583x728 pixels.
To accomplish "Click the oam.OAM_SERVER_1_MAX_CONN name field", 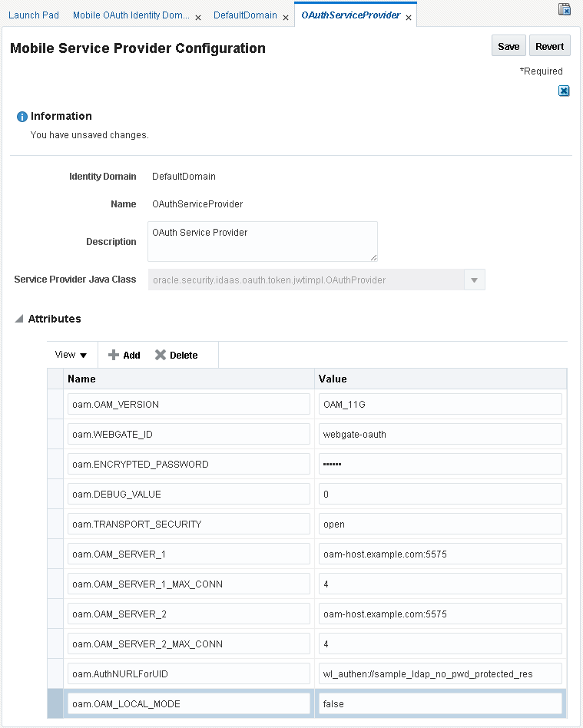I will click(x=189, y=584).
